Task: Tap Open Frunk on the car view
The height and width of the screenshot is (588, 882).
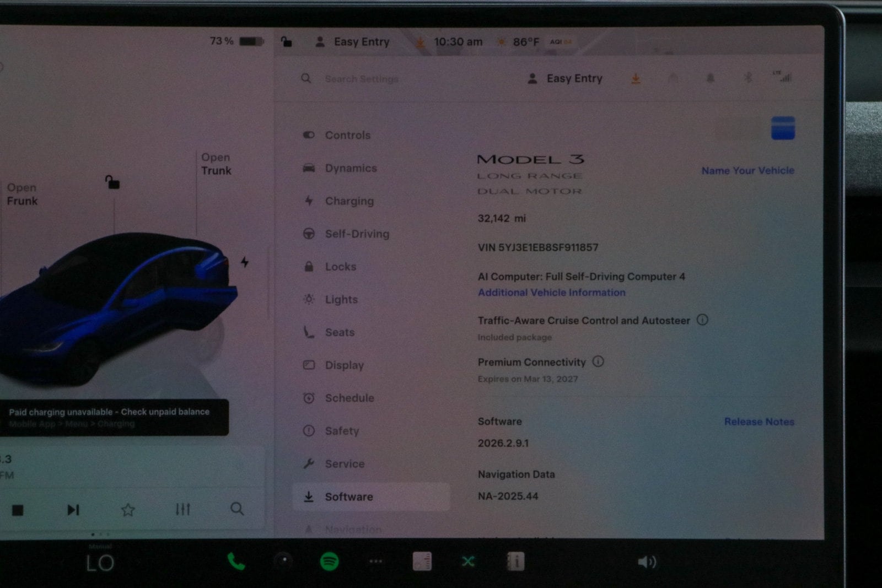Action: point(22,194)
